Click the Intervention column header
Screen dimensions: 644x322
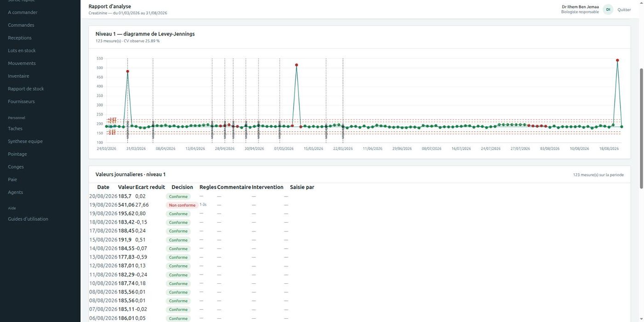click(x=268, y=187)
